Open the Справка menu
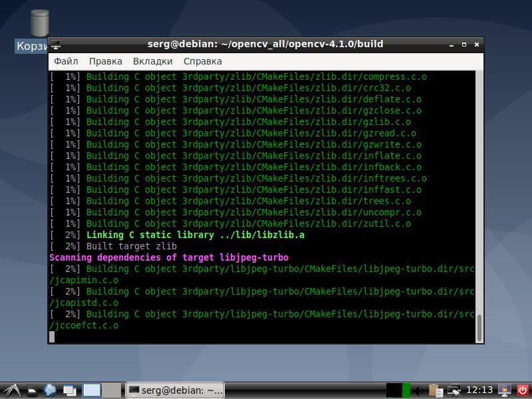This screenshot has height=399, width=532. [x=203, y=61]
